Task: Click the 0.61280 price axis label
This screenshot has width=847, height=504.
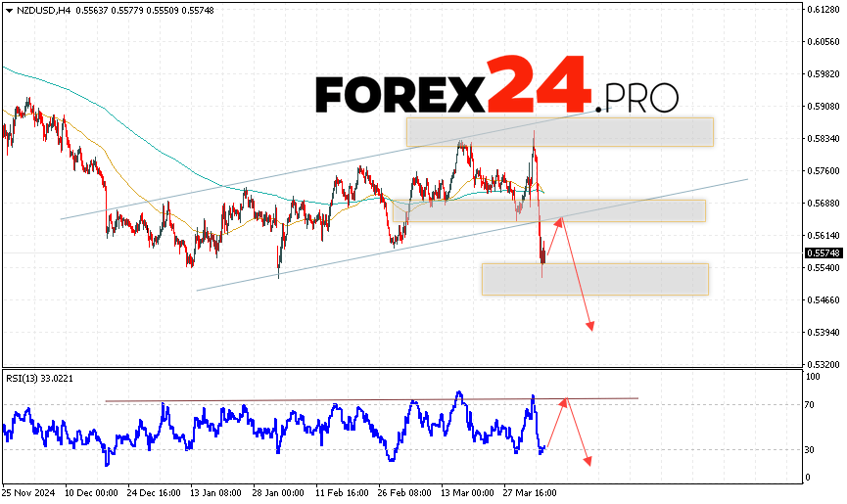Action: [823, 9]
